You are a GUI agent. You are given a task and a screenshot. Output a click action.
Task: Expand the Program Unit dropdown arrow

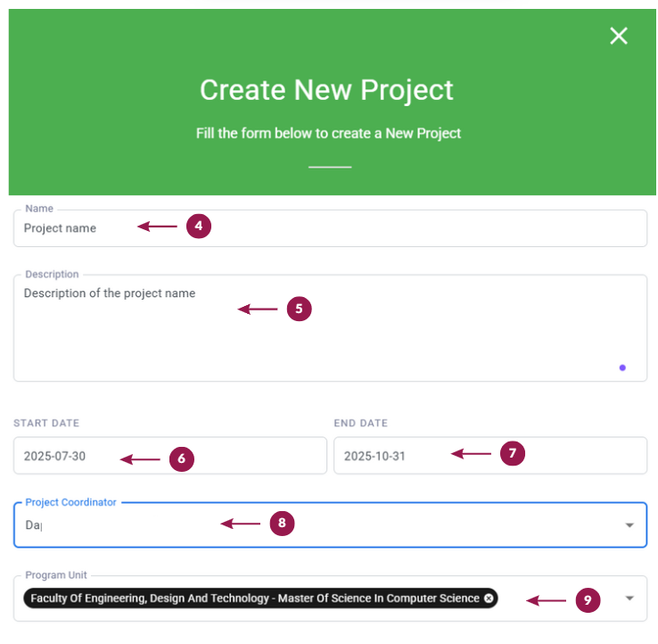[x=629, y=599]
